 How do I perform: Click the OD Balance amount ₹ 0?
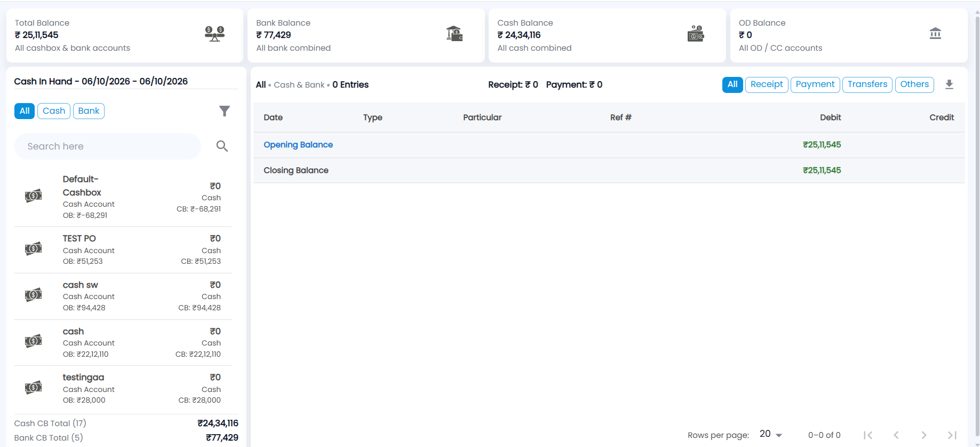tap(745, 35)
